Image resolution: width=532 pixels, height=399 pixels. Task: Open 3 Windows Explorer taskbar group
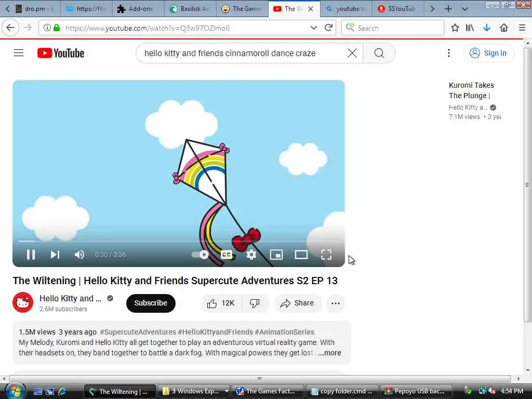pyautogui.click(x=193, y=391)
